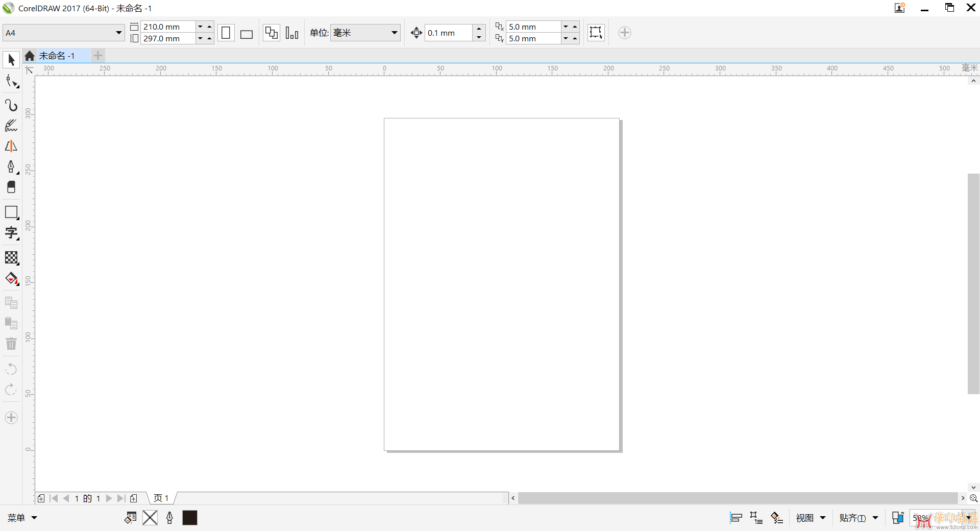
Task: Select the 页 1 page tab
Action: click(161, 498)
